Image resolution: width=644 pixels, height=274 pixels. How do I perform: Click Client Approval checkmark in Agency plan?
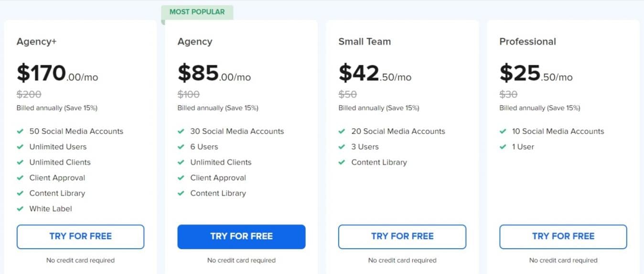click(x=181, y=178)
